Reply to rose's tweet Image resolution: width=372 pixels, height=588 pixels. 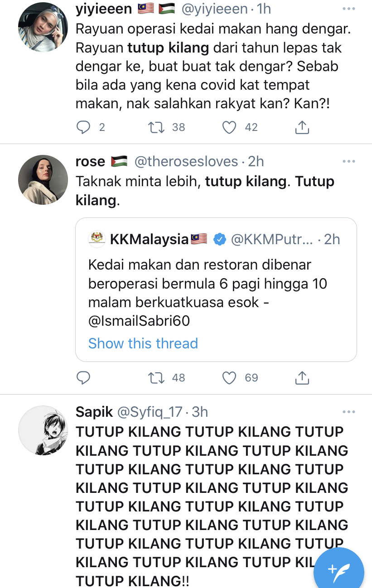[x=83, y=377]
